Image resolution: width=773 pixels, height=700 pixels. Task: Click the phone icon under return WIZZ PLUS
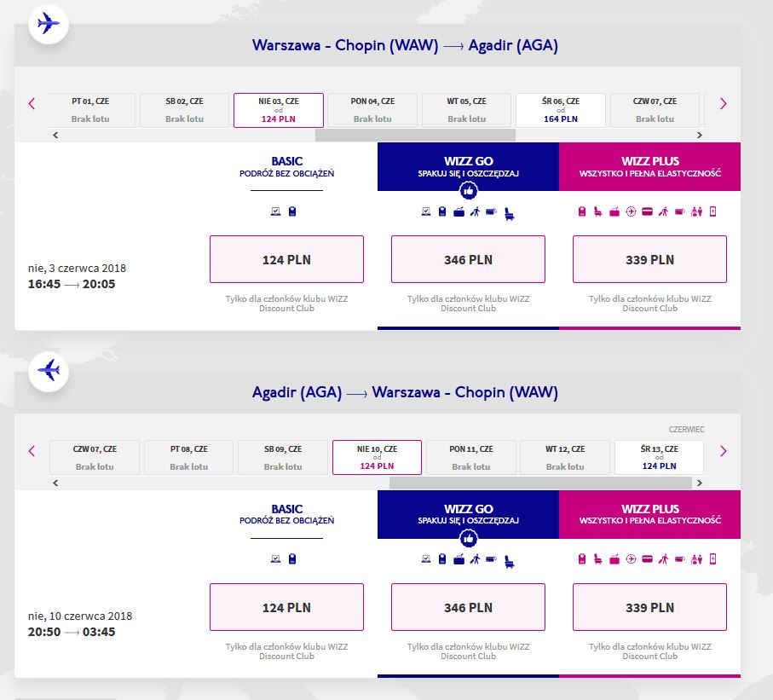tap(712, 559)
